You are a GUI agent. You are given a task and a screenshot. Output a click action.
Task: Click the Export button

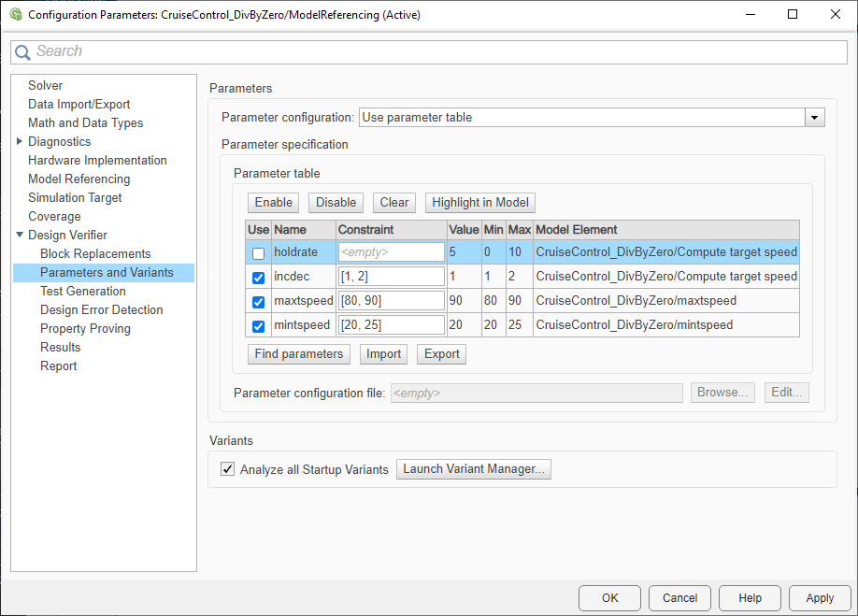point(441,354)
